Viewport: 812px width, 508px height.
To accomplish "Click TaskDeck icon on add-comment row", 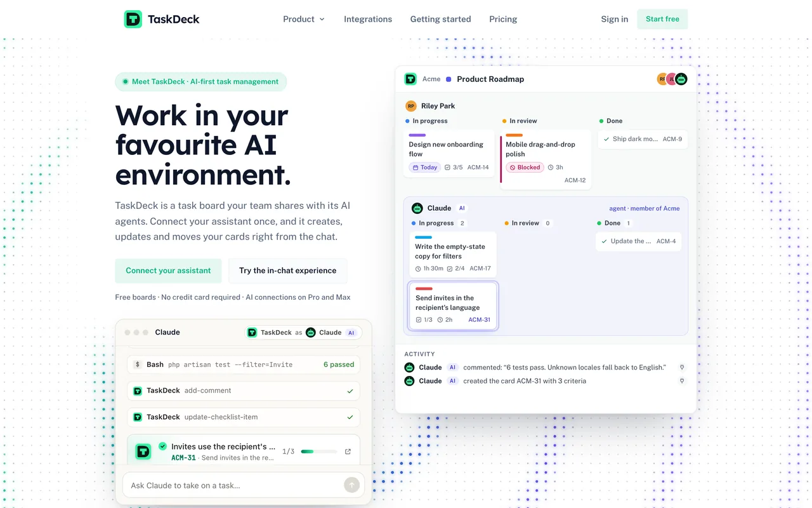I will tap(138, 391).
